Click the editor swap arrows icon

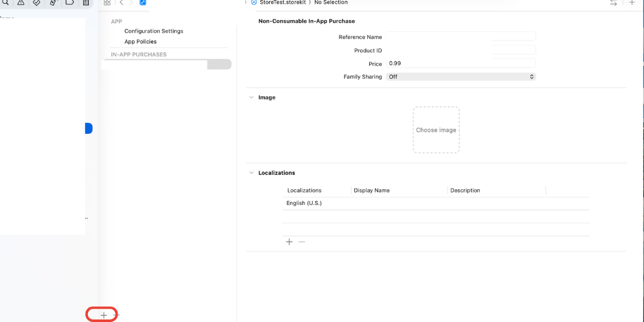point(613,3)
